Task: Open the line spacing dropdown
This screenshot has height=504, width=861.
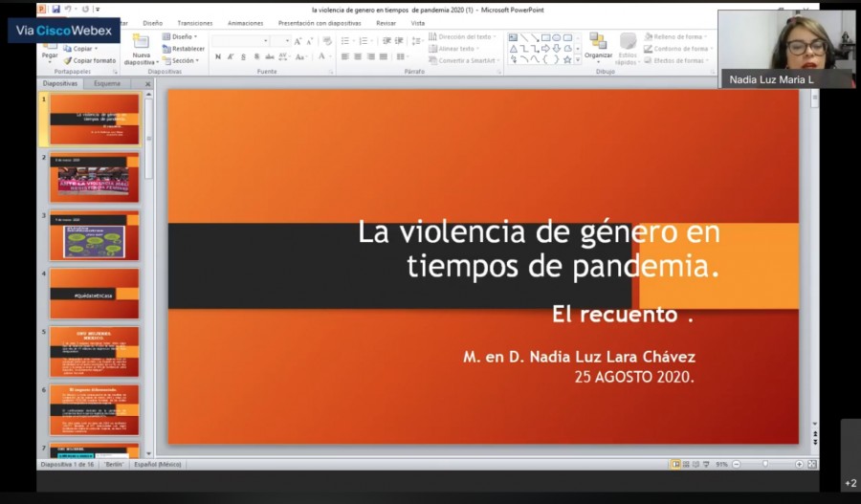Action: (x=417, y=41)
